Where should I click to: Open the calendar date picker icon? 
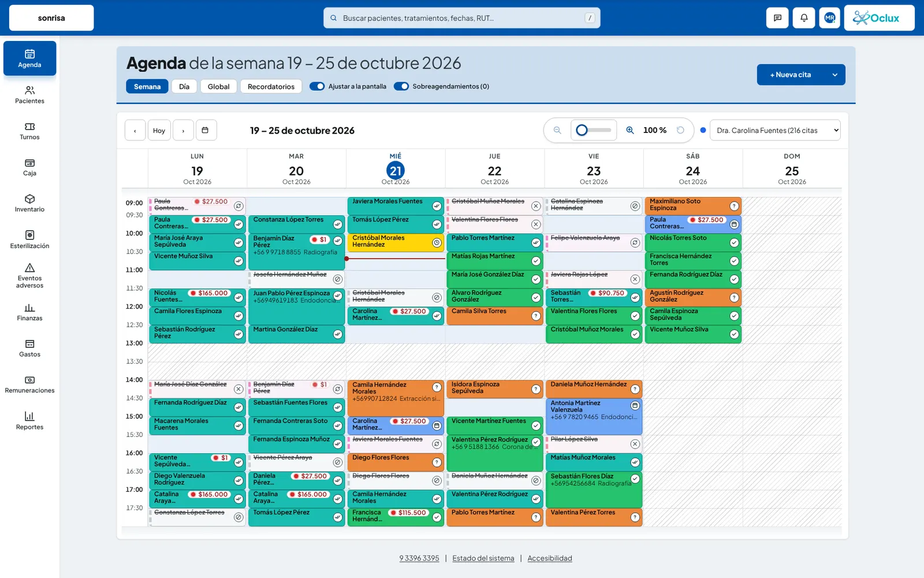pos(205,131)
